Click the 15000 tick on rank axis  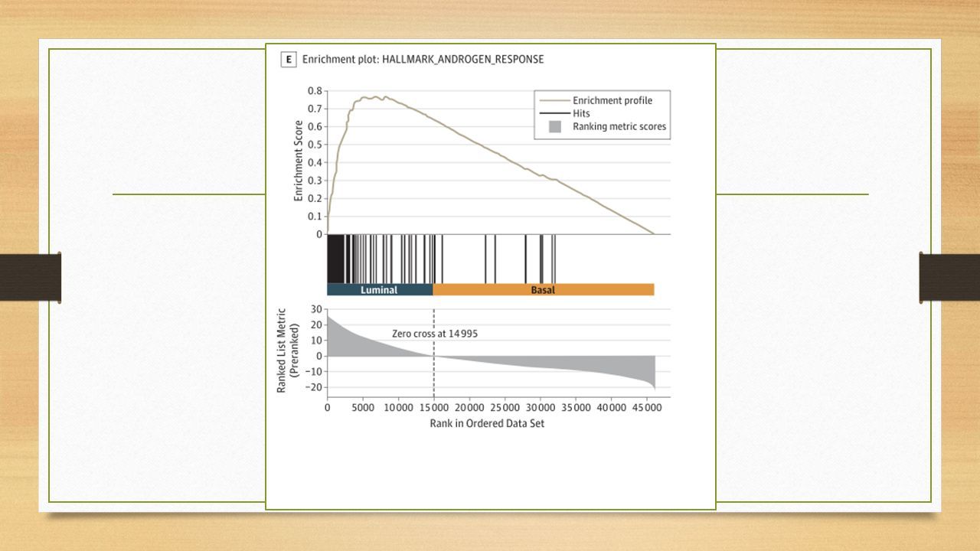pyautogui.click(x=433, y=407)
